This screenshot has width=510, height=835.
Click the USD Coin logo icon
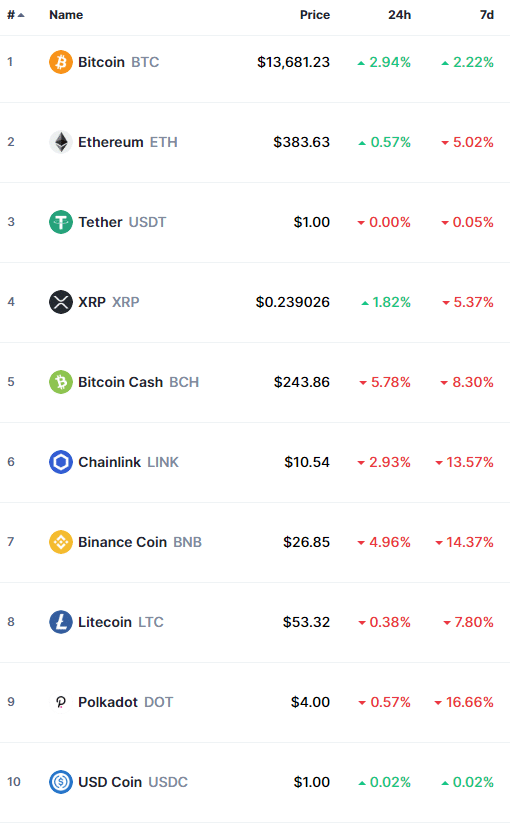pos(61,782)
